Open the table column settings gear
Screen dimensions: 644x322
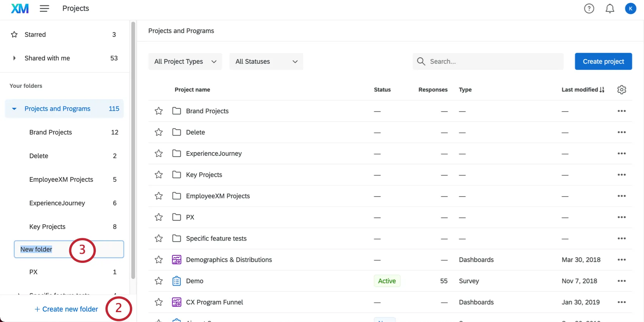coord(621,90)
